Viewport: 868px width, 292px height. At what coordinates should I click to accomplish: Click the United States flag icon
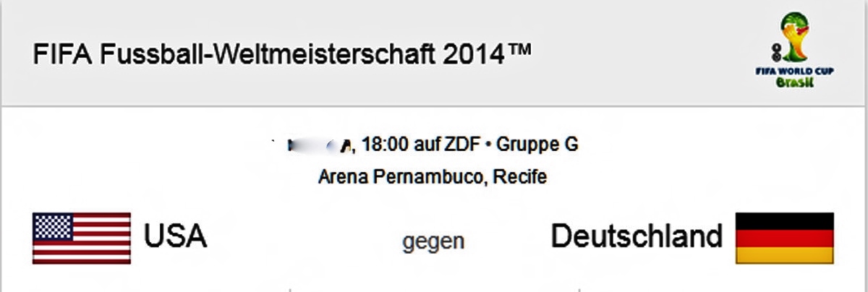(x=82, y=238)
